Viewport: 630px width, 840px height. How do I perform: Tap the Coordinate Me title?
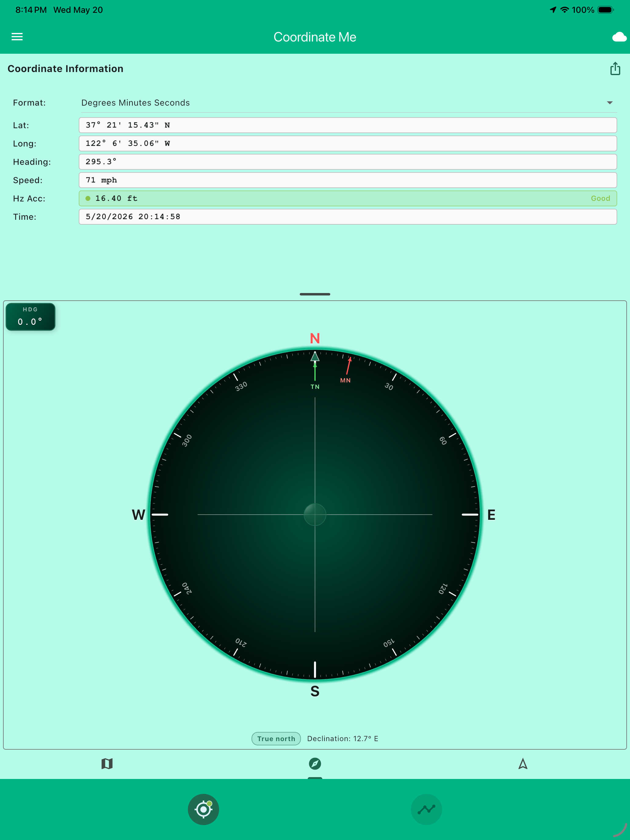coord(315,37)
